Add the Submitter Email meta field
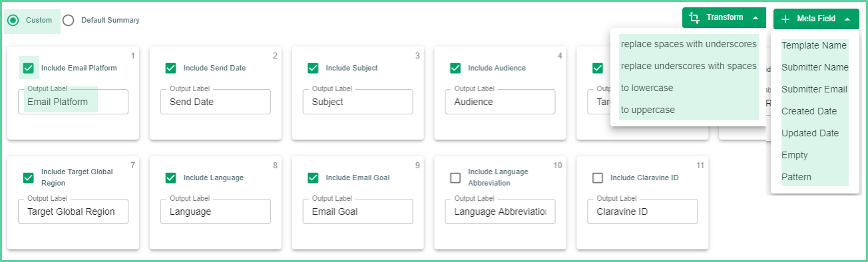Screen dimensions: 868x262 tap(815, 89)
